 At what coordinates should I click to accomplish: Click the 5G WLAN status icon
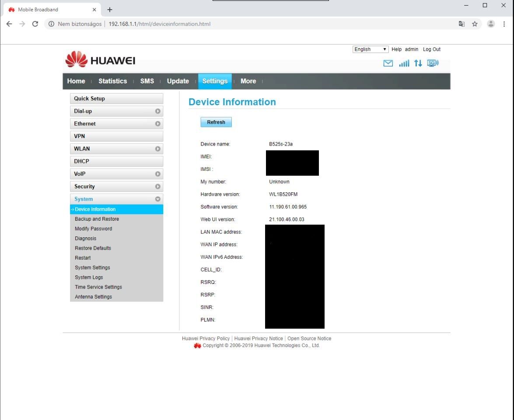pyautogui.click(x=433, y=63)
